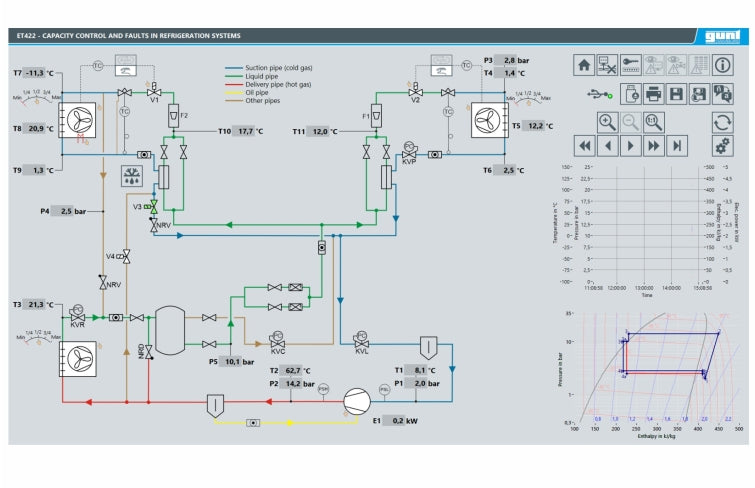Click the zoom in magnifier icon
Screen dimensions: 755x488
click(607, 122)
